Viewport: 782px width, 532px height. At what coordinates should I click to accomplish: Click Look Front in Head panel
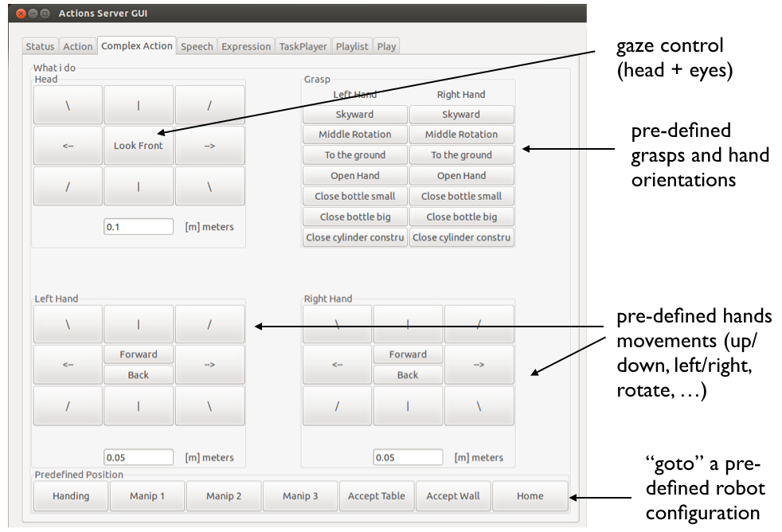click(138, 146)
